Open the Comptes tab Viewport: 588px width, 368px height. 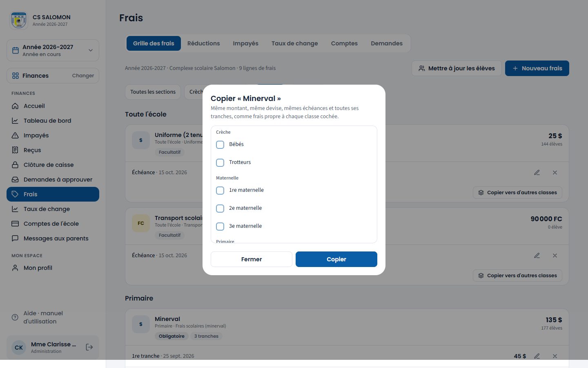tap(344, 43)
